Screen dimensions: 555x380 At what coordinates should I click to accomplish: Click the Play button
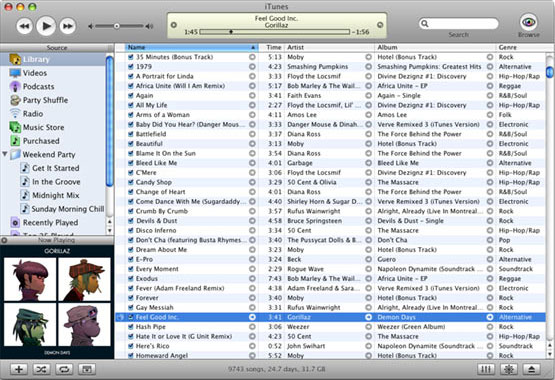(46, 26)
